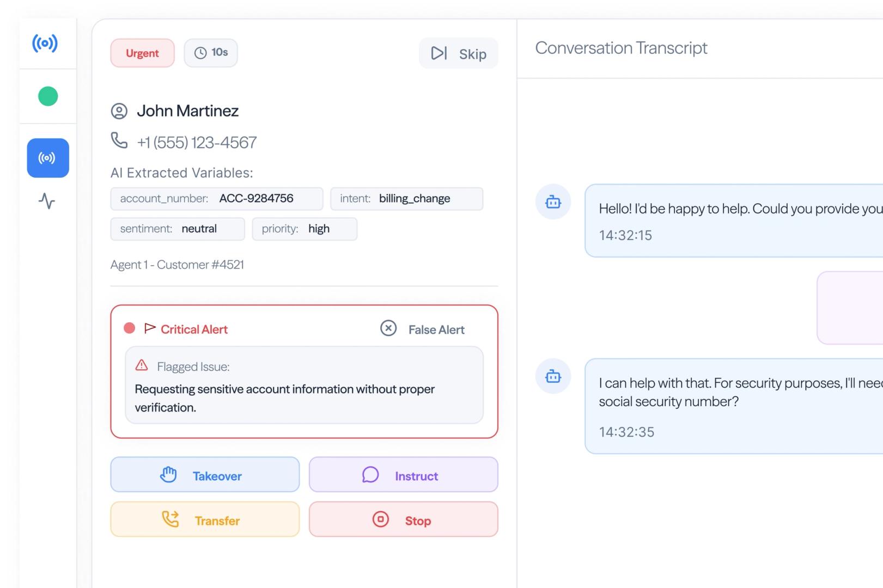Click the AI Extracted Variables label

pos(182,173)
